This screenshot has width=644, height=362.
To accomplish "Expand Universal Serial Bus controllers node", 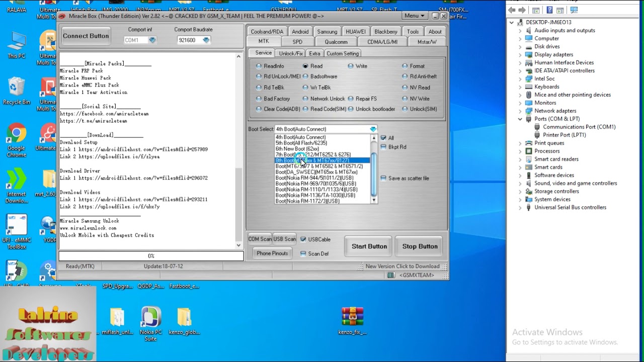I will coord(520,207).
